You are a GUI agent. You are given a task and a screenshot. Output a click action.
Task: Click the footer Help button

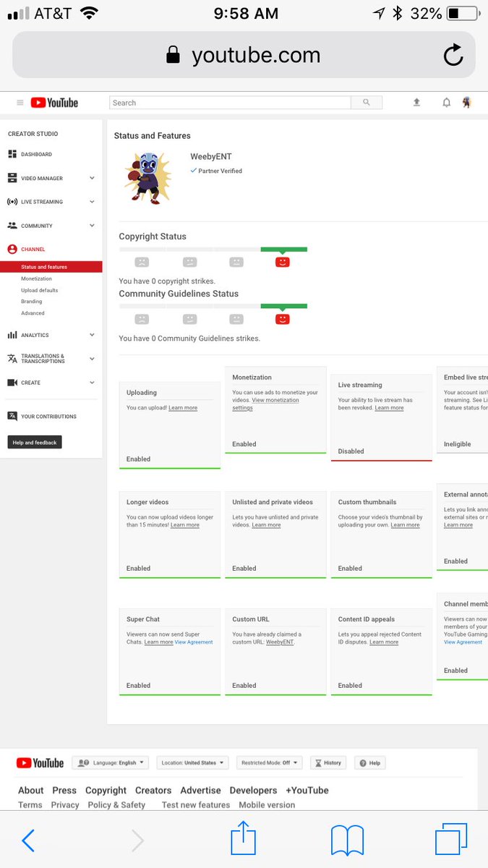click(x=369, y=762)
